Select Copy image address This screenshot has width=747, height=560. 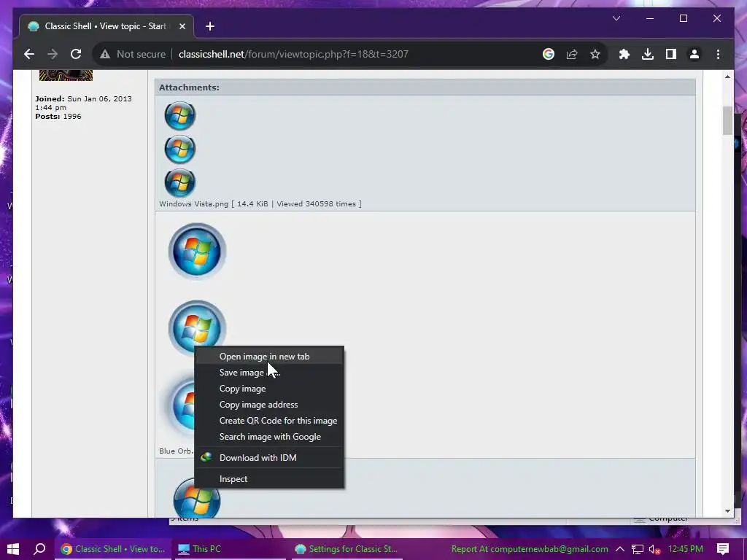269,405
